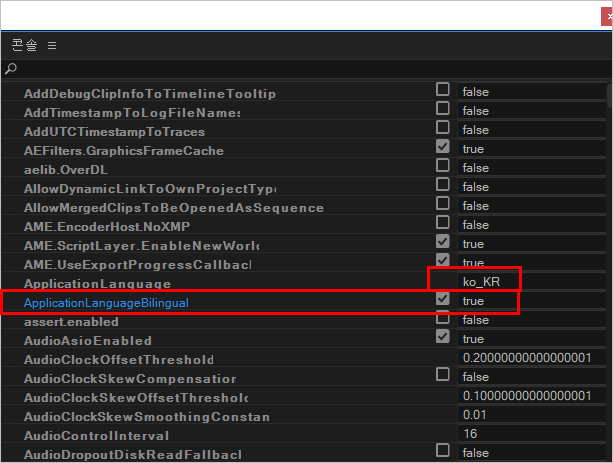Disable the ApplicationLanguageBilingual checkbox
613x463 pixels.
(443, 299)
